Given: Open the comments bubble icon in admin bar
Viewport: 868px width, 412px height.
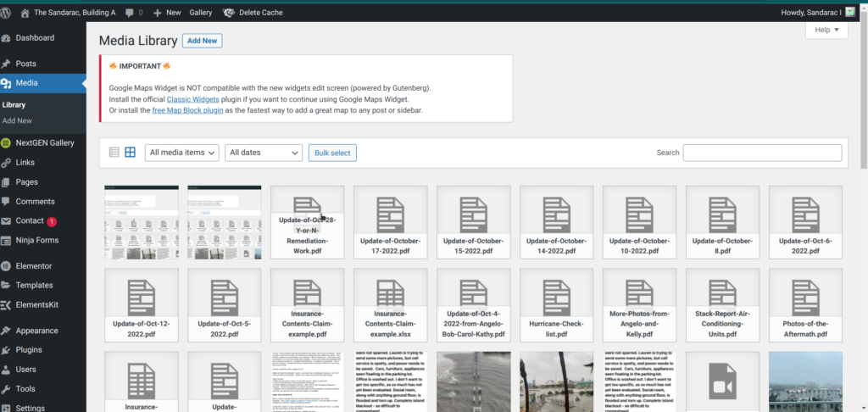Looking at the screenshot, I should tap(128, 13).
